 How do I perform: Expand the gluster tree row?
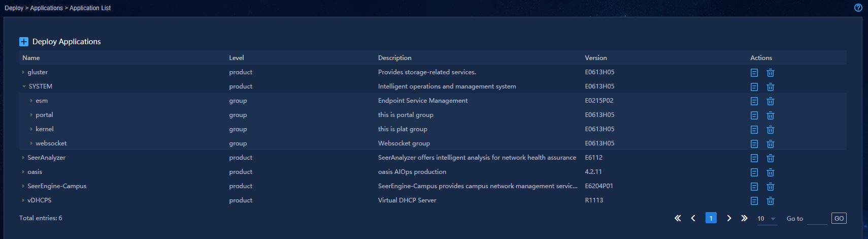pyautogui.click(x=23, y=72)
